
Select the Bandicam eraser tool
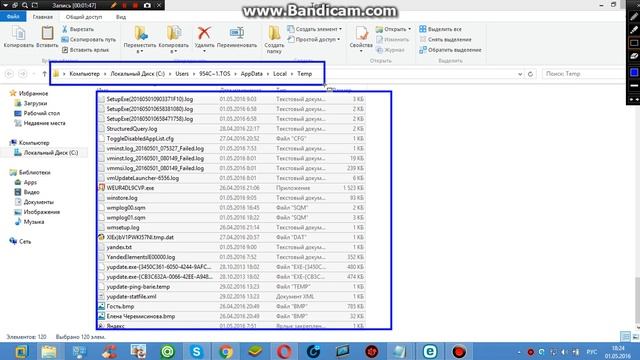(634, 57)
